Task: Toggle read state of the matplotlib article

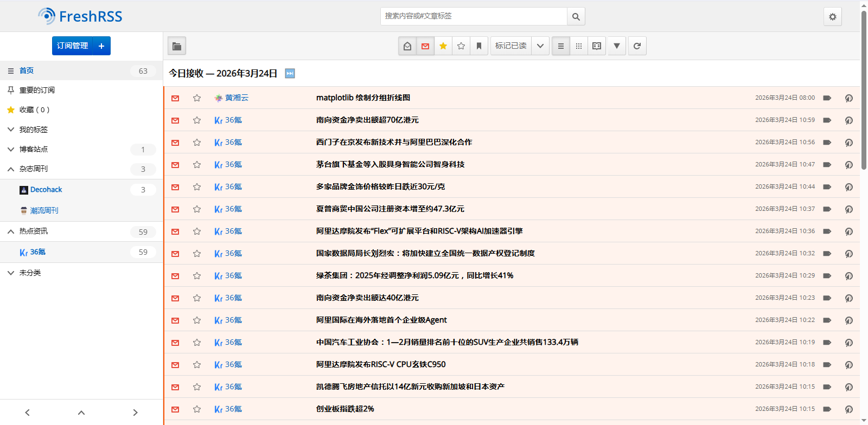Action: 175,98
